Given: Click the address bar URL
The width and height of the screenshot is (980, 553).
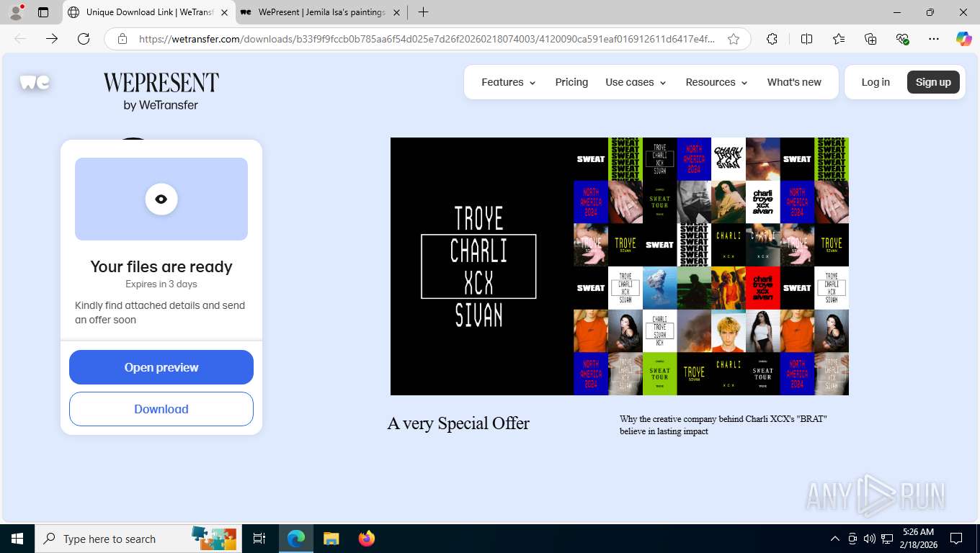Looking at the screenshot, I should pos(427,39).
